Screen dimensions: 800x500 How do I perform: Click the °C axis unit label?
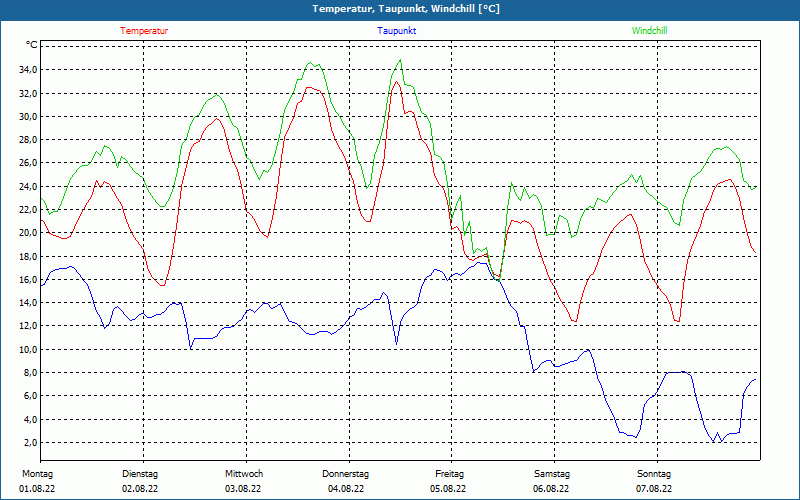coord(32,45)
